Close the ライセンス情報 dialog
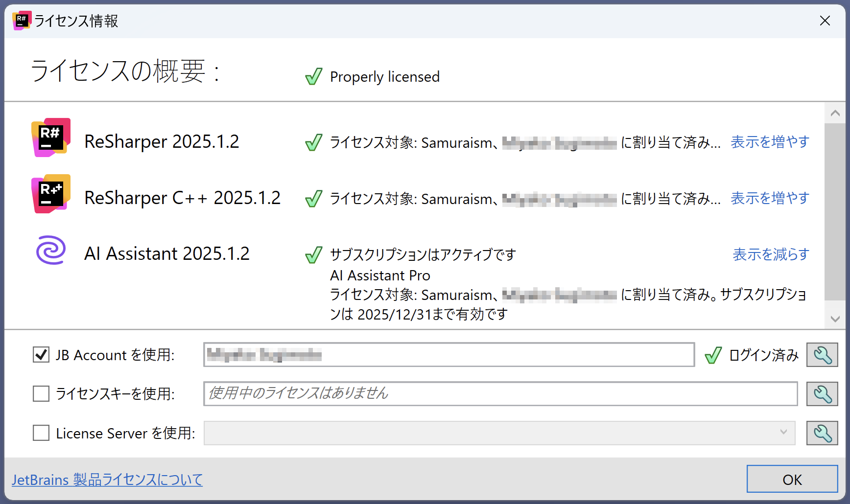This screenshot has width=850, height=504. (825, 21)
